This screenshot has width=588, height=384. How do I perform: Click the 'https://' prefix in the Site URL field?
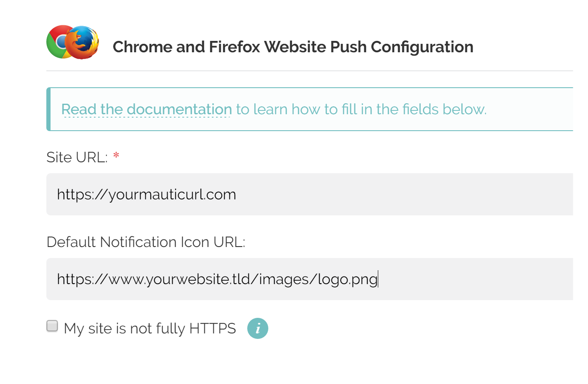click(x=83, y=194)
